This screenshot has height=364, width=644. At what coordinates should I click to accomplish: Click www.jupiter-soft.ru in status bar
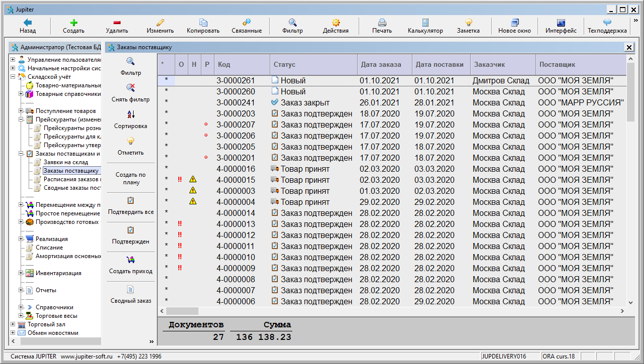pyautogui.click(x=86, y=356)
